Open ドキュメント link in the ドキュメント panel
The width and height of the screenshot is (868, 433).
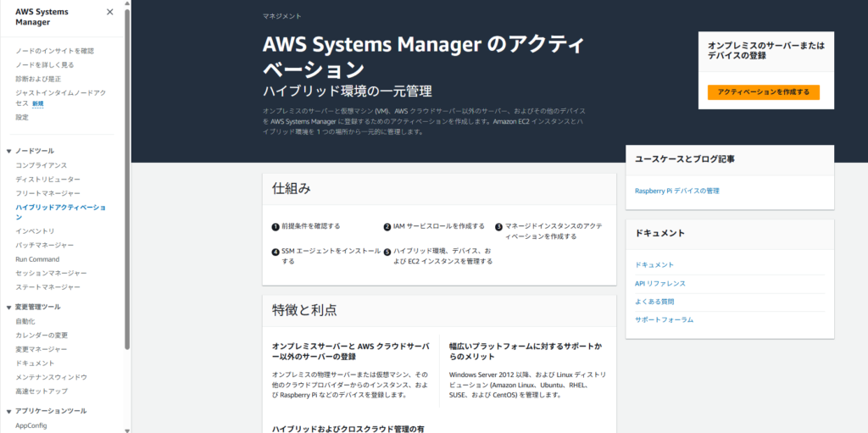(654, 265)
